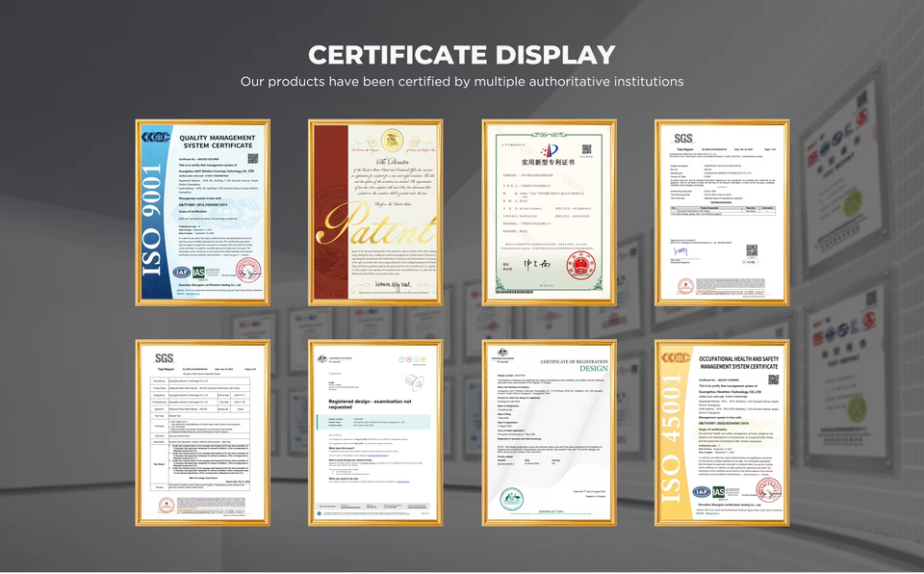The width and height of the screenshot is (924, 574).
Task: Click the gold seal on the Patent certificate
Action: point(392,141)
